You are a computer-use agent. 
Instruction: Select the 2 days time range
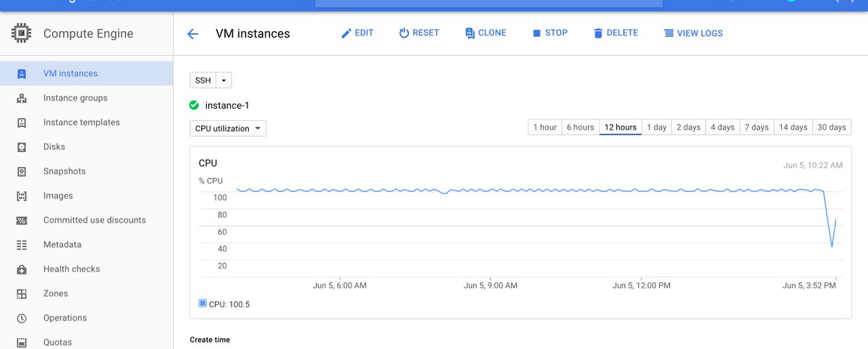[689, 127]
